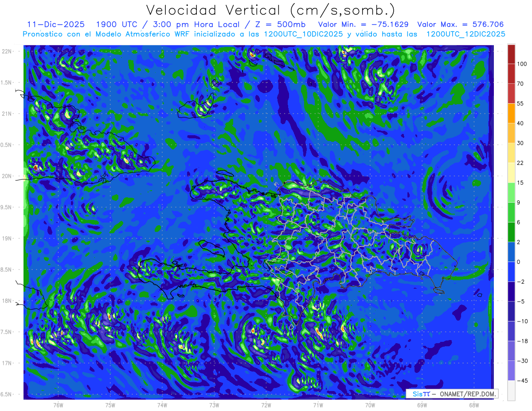Viewport: 532px width, 411px height.
Task: Click the '9.5N' latitude label
Action: point(7,207)
